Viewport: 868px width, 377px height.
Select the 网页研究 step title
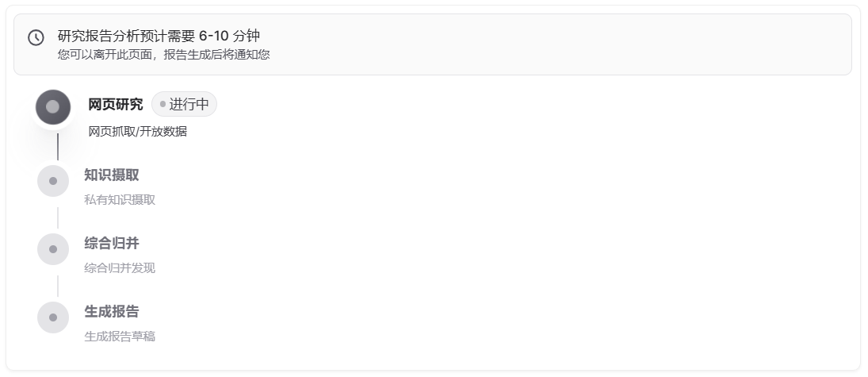point(116,104)
